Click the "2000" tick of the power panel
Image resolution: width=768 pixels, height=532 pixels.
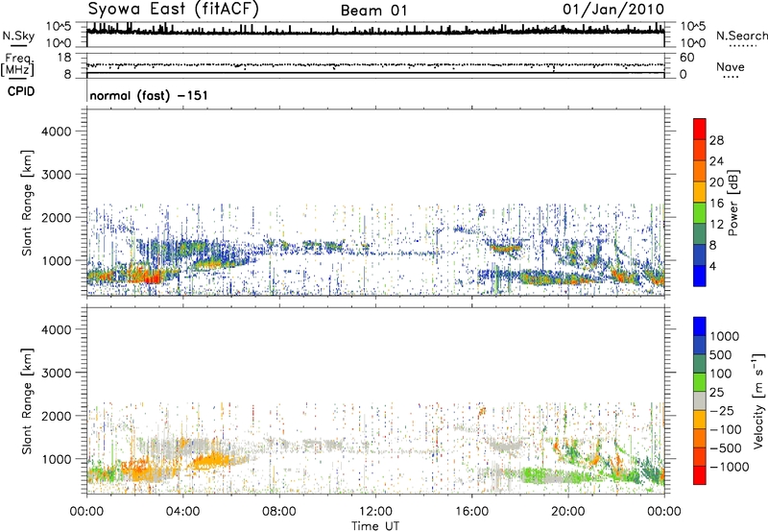click(56, 217)
